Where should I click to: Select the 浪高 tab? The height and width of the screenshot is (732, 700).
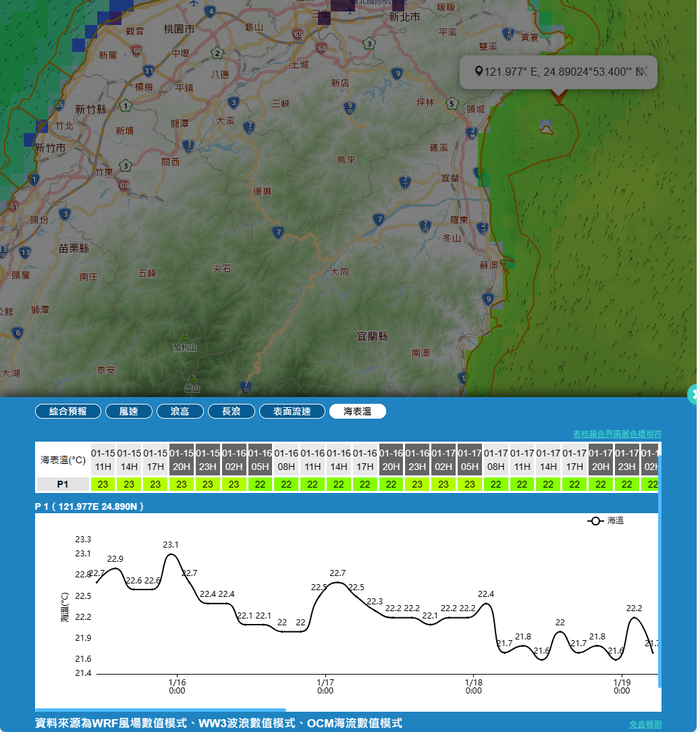[180, 411]
